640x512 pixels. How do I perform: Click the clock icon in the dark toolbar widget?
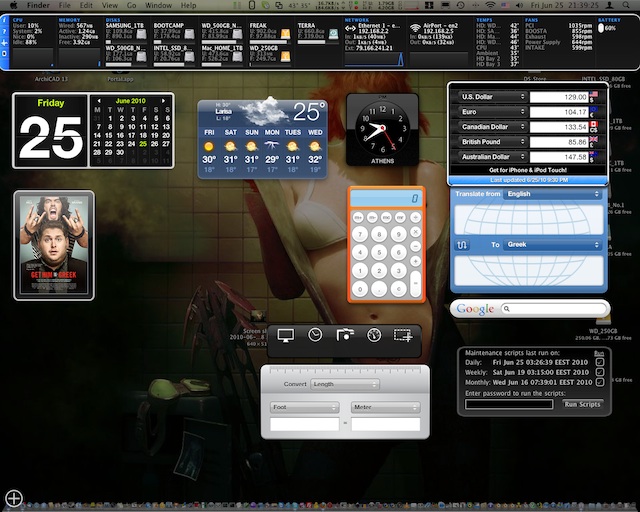(x=315, y=335)
